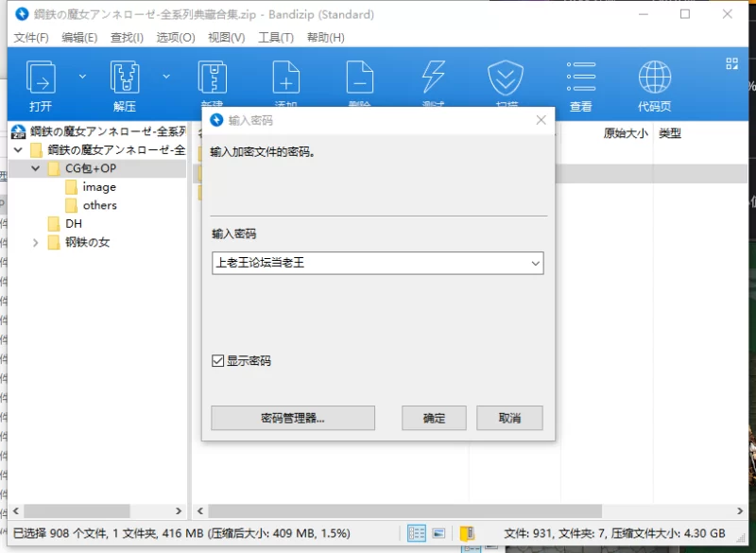This screenshot has width=756, height=553.
Task: Click the New archive zipper icon
Action: [212, 78]
